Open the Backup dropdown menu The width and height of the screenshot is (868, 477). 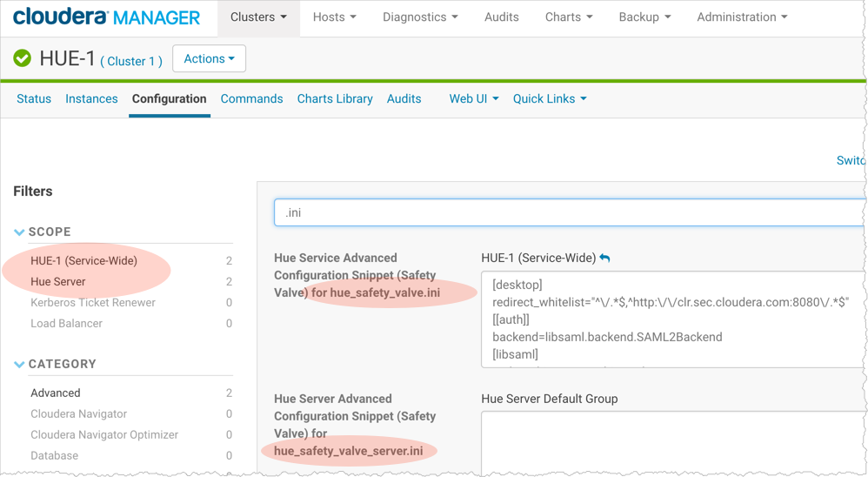pos(644,17)
